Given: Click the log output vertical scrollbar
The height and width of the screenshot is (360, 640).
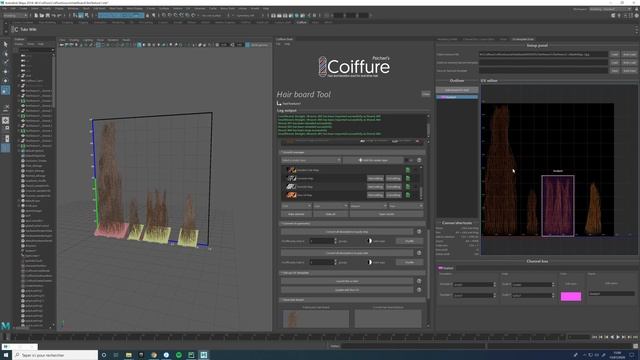Looking at the screenshot, I should [428, 126].
